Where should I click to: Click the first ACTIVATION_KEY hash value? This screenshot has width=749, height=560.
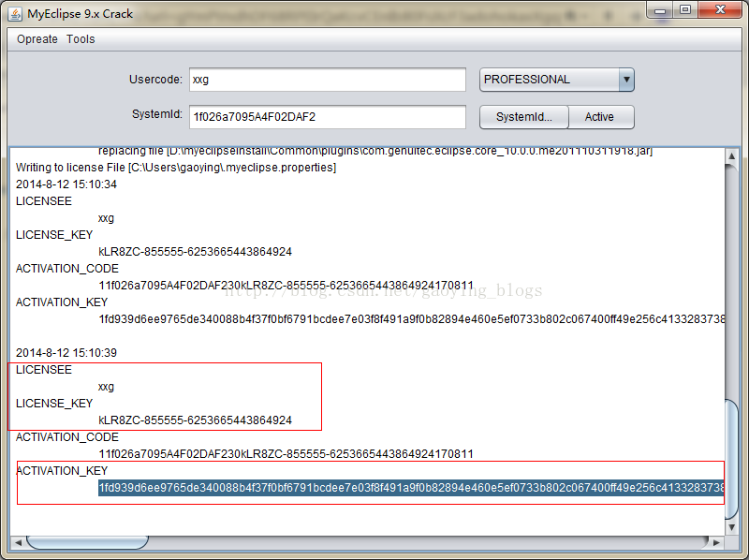tap(411, 319)
